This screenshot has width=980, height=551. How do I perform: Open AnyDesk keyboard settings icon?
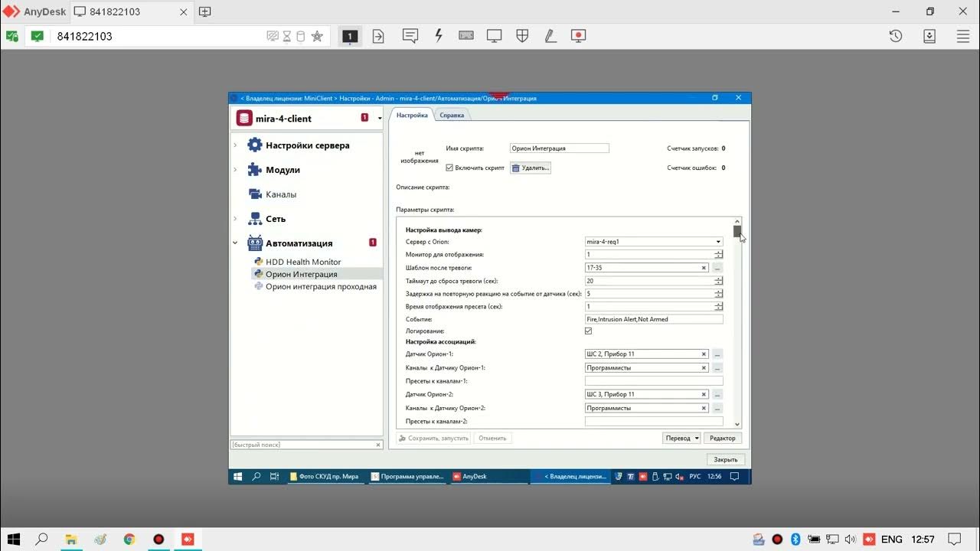(466, 36)
